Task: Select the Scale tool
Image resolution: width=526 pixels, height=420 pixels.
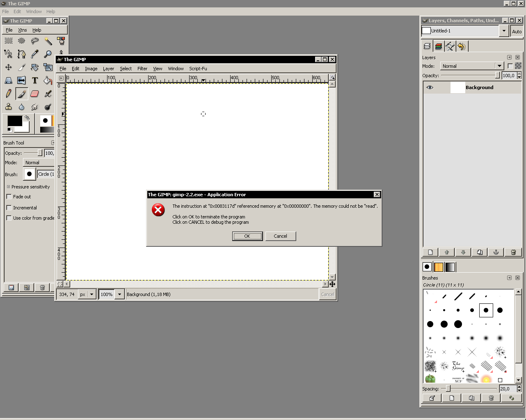Action: pyautogui.click(x=48, y=67)
